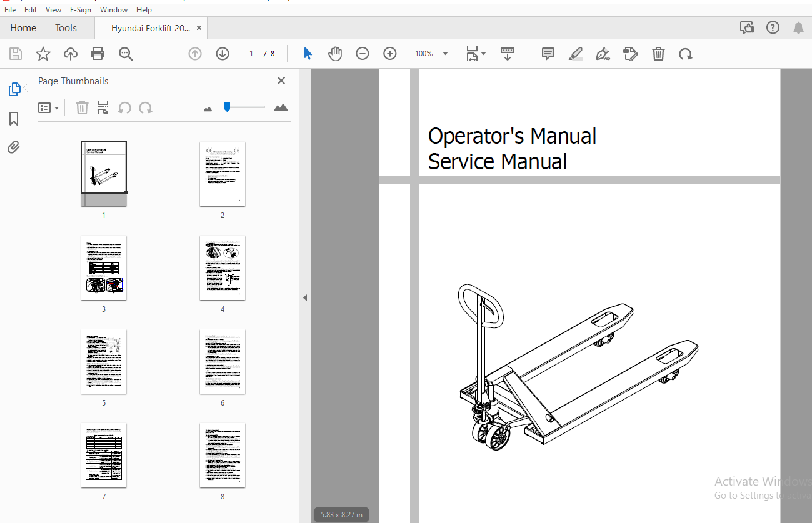Click the "Operator's Manual" title text
Screen dimensions: 812x523
(x=512, y=136)
